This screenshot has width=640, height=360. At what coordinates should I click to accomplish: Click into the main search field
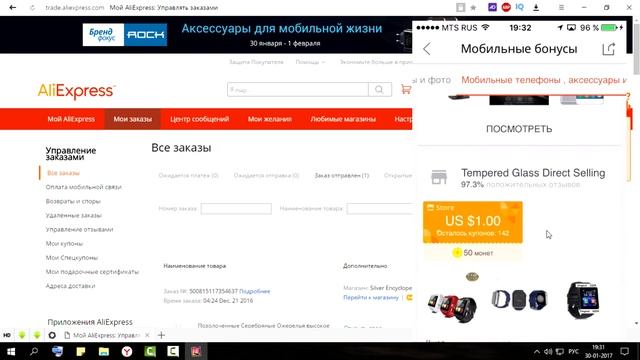click(298, 89)
